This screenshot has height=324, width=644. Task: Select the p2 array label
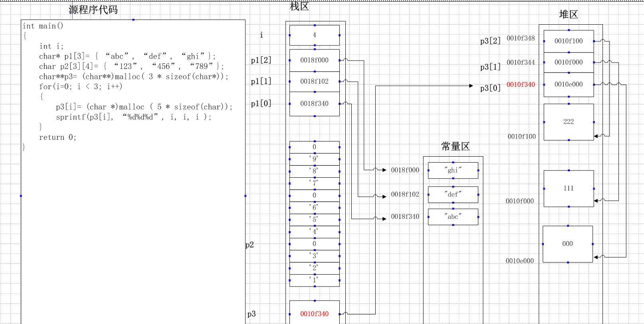tap(250, 245)
